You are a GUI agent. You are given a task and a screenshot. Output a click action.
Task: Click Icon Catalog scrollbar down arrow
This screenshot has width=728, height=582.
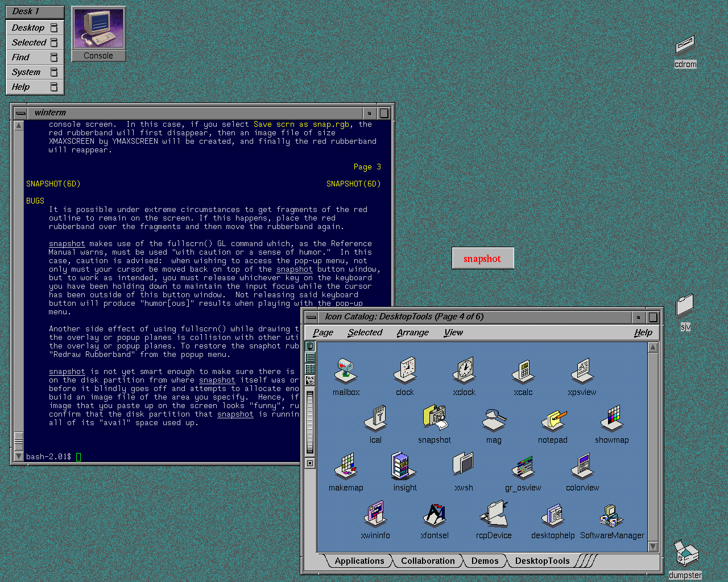click(x=653, y=546)
